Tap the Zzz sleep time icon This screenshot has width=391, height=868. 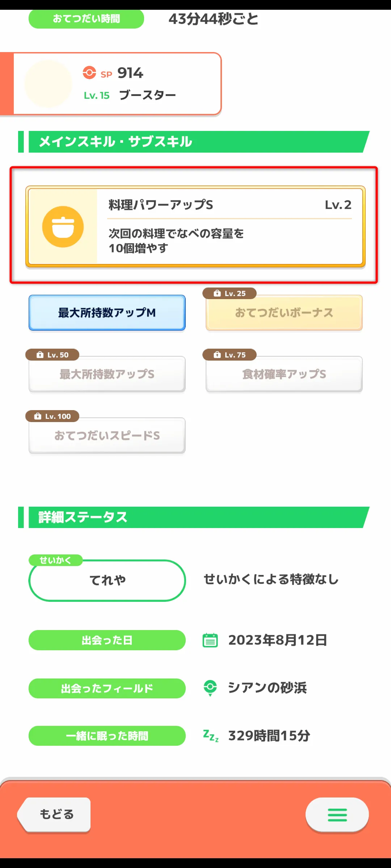click(211, 736)
